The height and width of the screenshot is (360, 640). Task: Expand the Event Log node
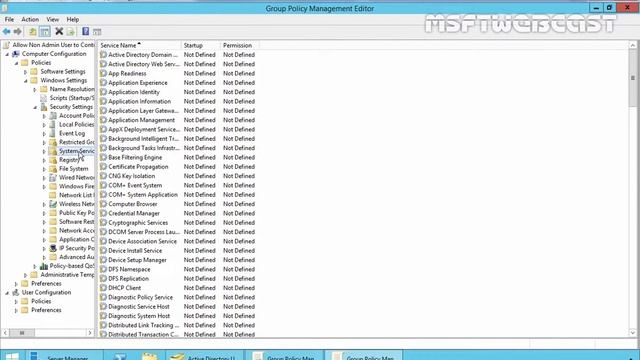tap(44, 133)
